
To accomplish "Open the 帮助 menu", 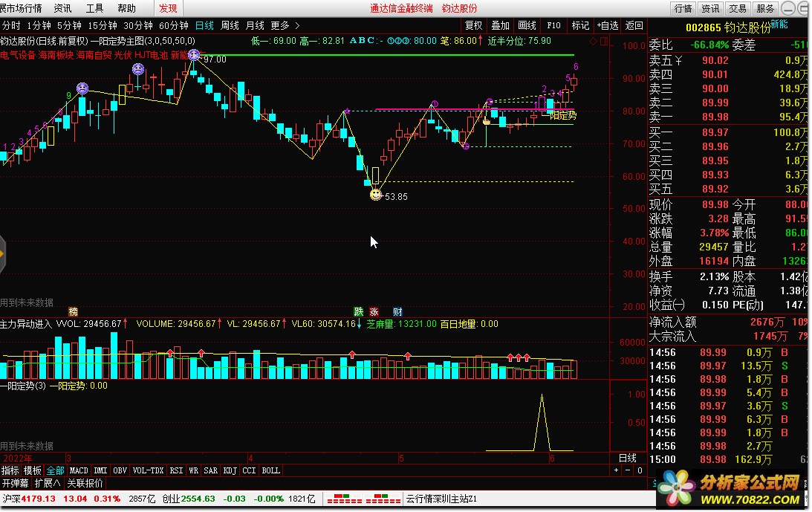I will click(126, 8).
